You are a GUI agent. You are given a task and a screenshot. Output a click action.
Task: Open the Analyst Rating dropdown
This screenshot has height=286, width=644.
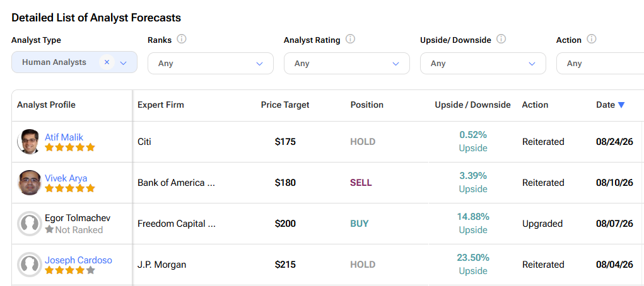click(x=347, y=63)
